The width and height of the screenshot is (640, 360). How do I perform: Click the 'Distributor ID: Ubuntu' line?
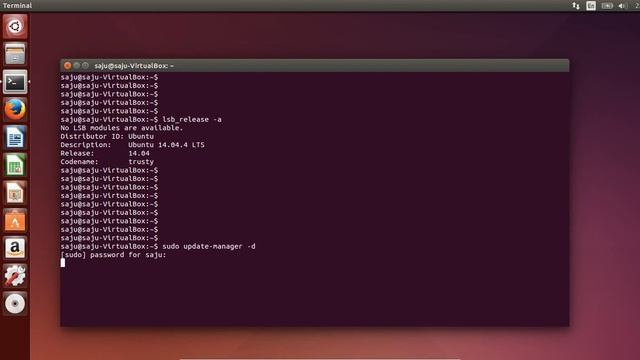click(x=107, y=136)
